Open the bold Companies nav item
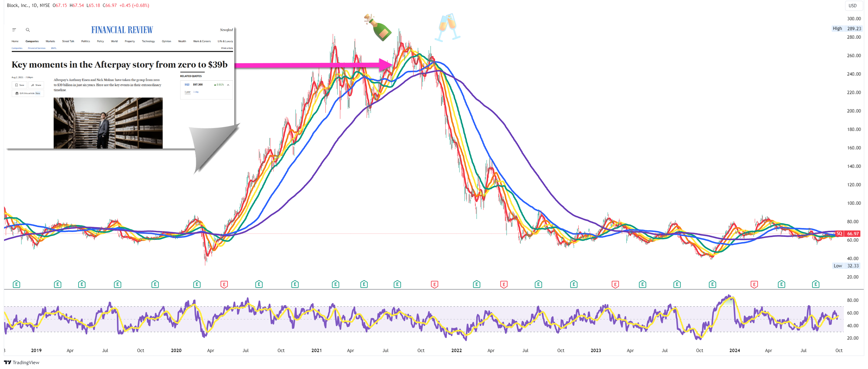Viewport: 868px width, 369px height. [x=32, y=41]
